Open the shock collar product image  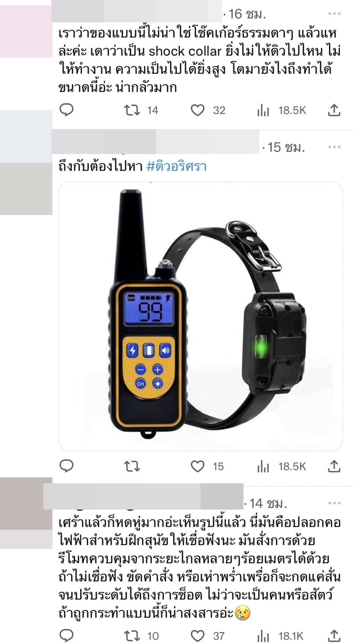[200, 316]
